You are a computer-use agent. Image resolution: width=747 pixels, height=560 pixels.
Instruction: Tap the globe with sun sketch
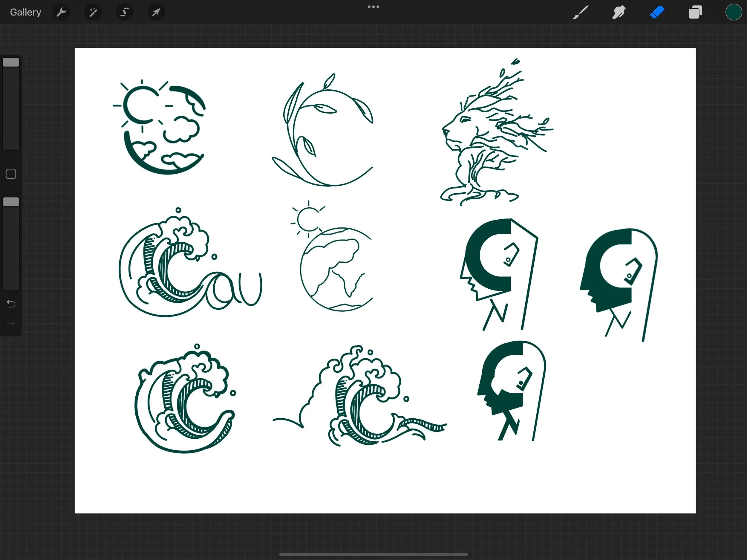click(x=332, y=256)
